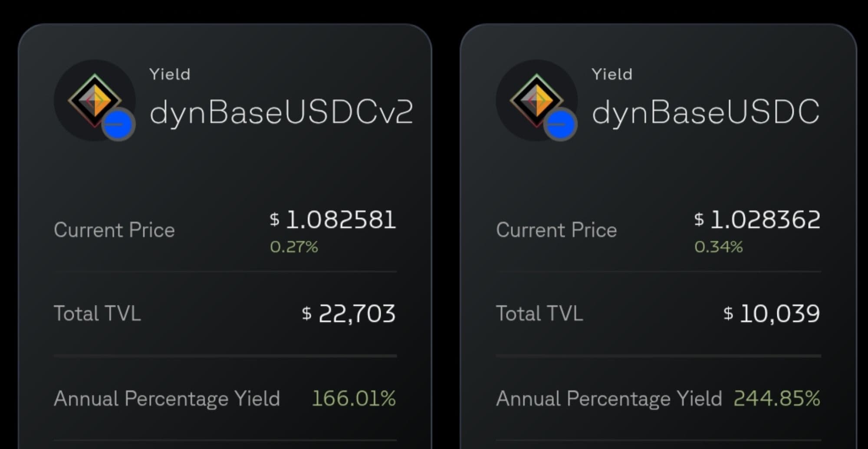Screen dimensions: 868x449
Task: Select the $1.082581 current price value
Action: pos(333,220)
